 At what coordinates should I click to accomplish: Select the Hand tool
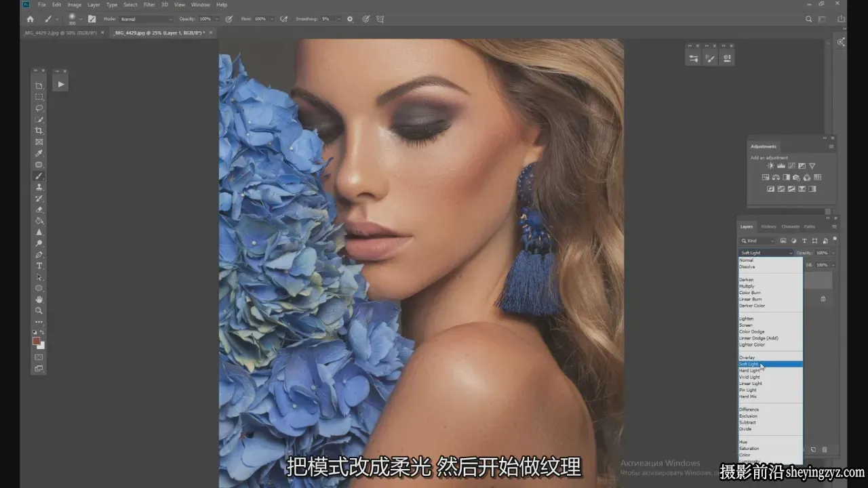pyautogui.click(x=39, y=299)
